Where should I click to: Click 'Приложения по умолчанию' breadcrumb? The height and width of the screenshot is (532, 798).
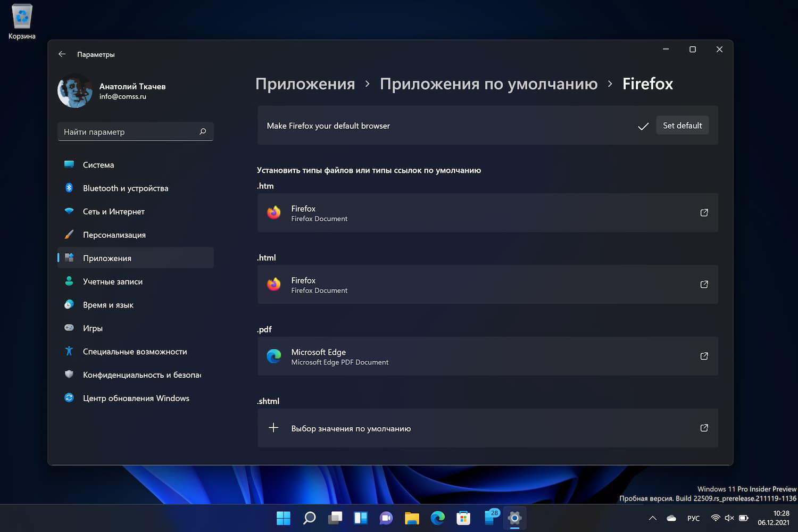[488, 84]
